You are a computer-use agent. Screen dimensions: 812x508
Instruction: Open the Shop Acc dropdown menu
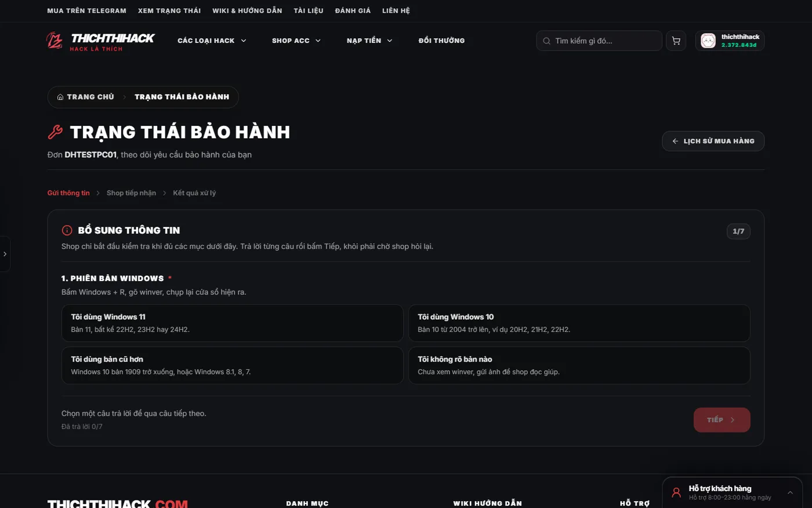tap(296, 41)
